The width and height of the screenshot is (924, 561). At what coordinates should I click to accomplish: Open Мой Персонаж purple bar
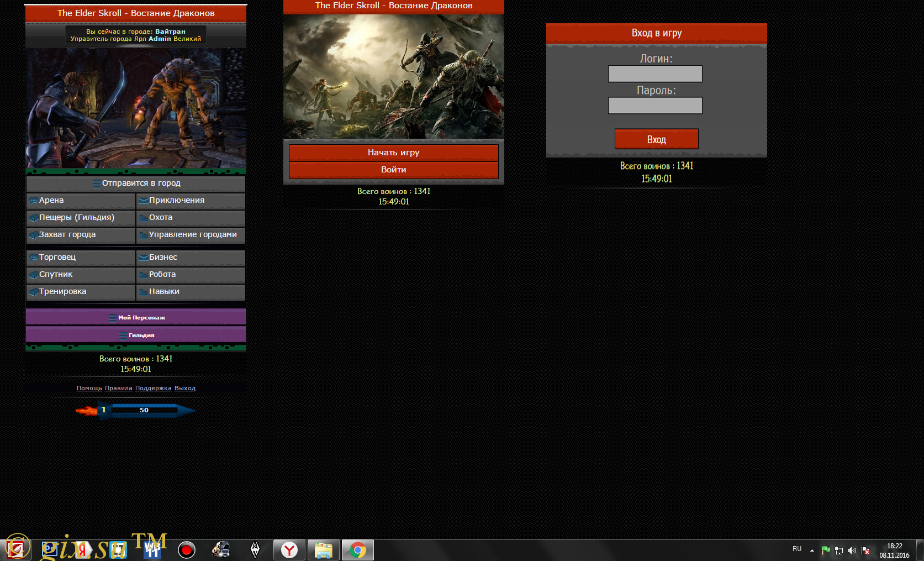coord(136,317)
